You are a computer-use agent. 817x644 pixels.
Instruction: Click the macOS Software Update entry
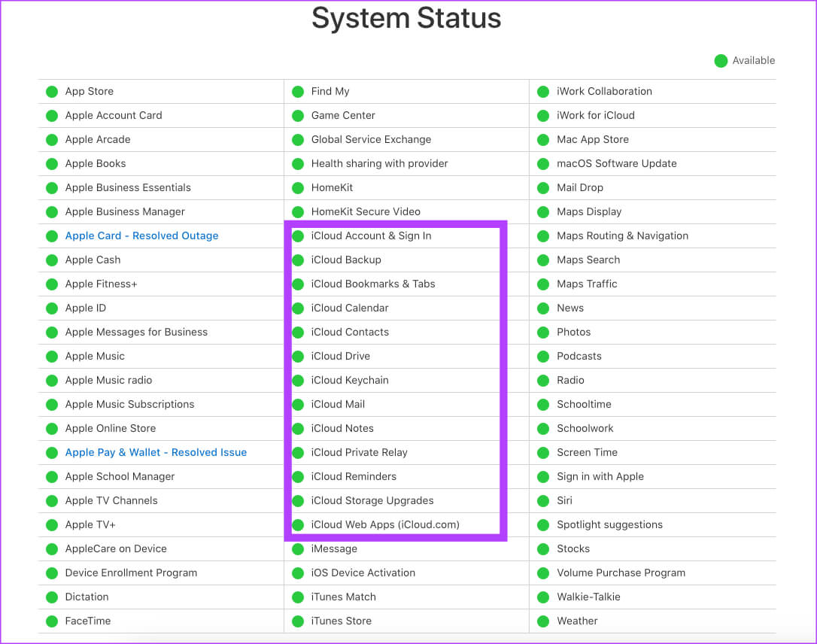(x=616, y=163)
